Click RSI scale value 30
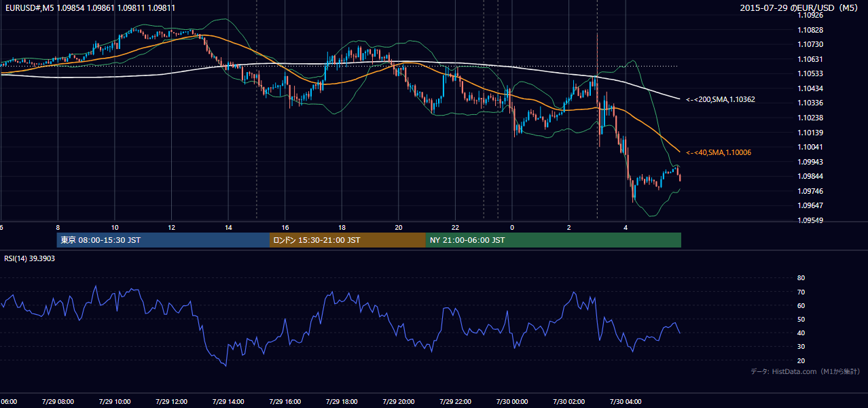 point(801,347)
